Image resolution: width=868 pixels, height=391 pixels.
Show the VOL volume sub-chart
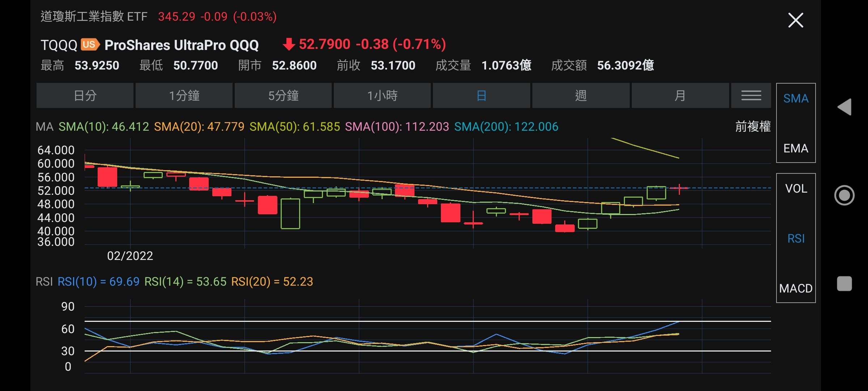tap(796, 189)
